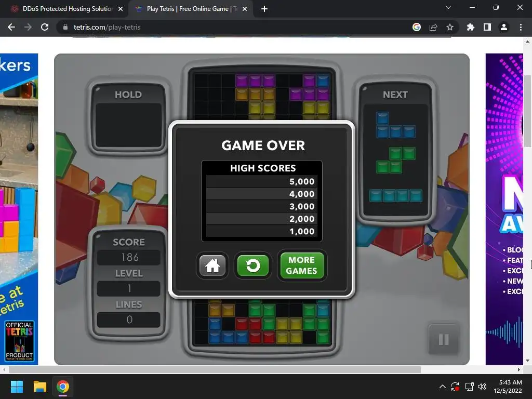Go forward in browser history
Image resolution: width=532 pixels, height=399 pixels.
(28, 27)
